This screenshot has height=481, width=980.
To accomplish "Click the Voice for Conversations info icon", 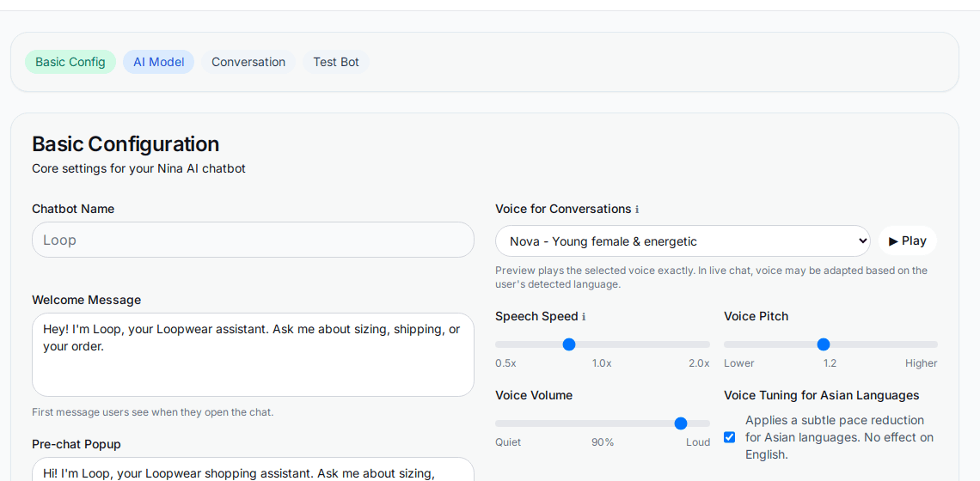I will (637, 210).
